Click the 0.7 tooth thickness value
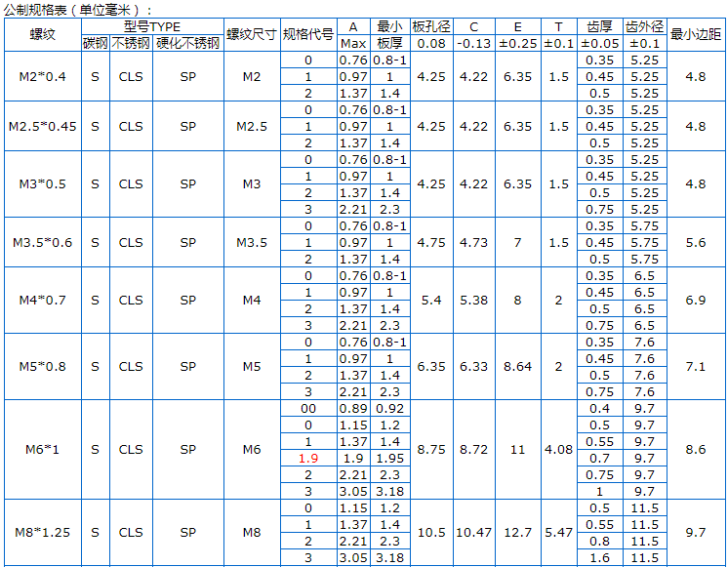Screen dimensions: 728x567 tap(599, 459)
